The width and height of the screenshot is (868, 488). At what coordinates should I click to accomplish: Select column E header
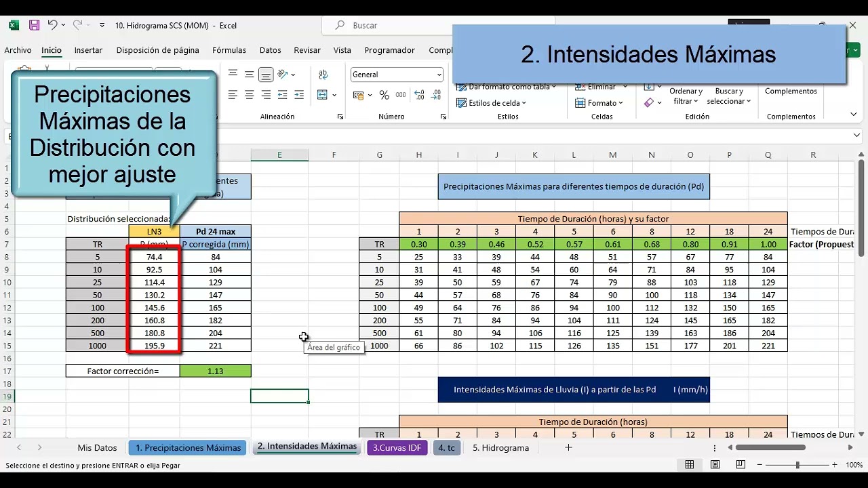click(279, 155)
